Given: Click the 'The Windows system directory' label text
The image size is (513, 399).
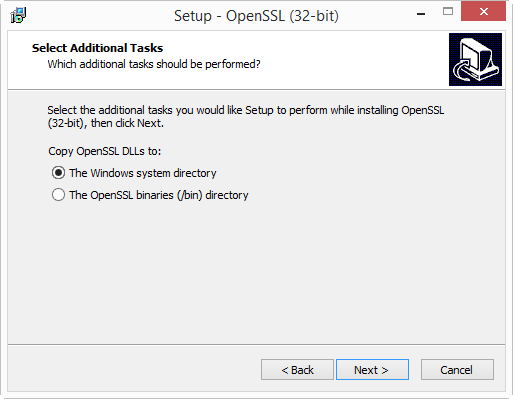Looking at the screenshot, I should point(143,173).
